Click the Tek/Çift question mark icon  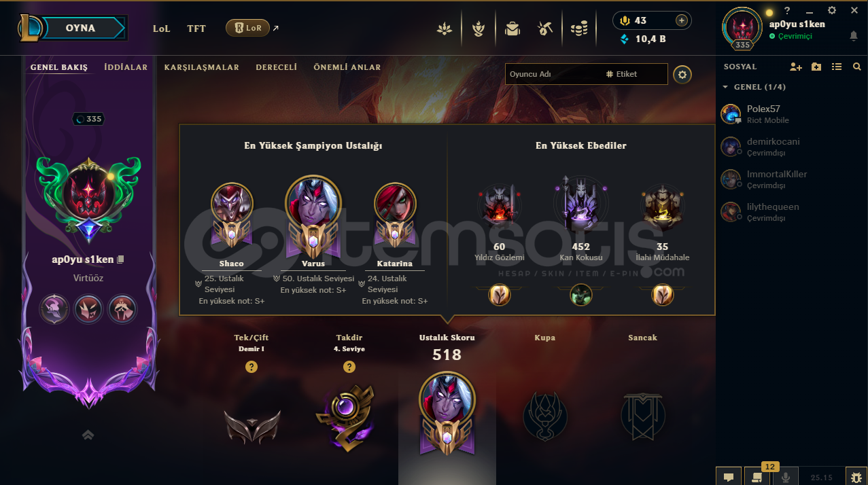(251, 367)
